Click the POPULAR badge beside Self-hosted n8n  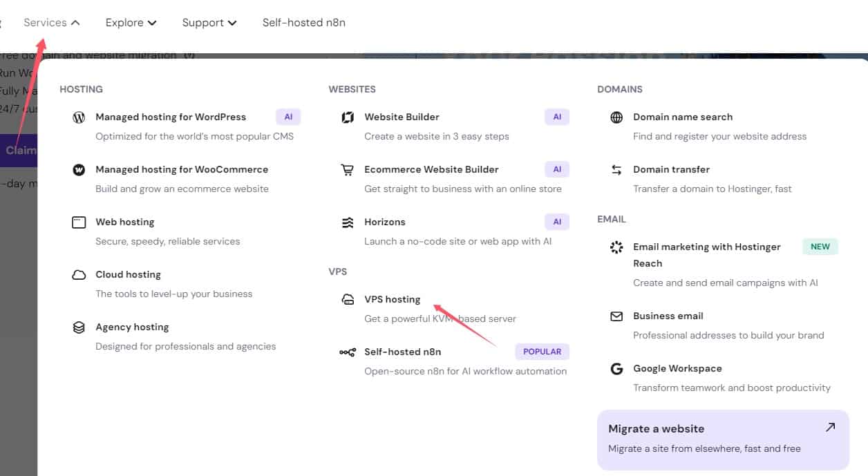(542, 352)
